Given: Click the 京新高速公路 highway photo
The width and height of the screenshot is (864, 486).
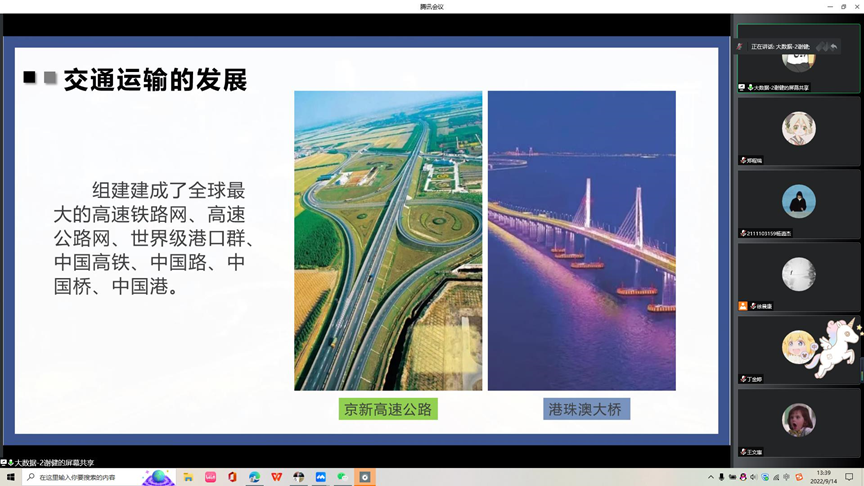Looking at the screenshot, I should 388,240.
